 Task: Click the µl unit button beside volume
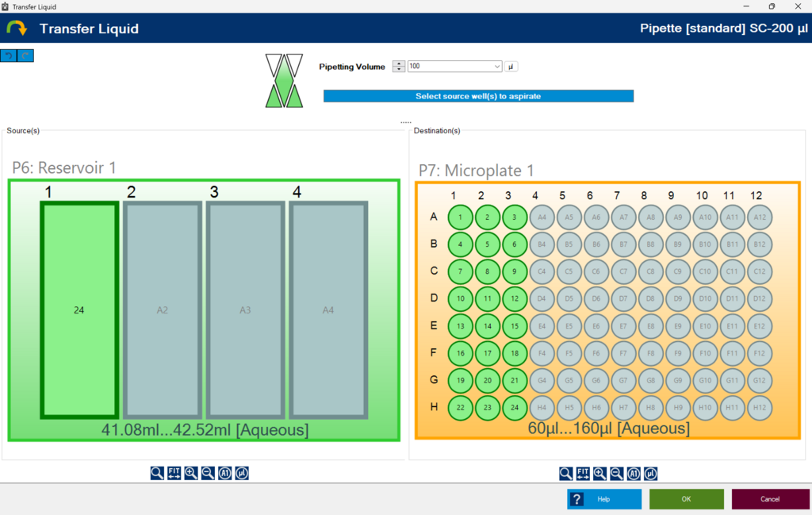[511, 67]
